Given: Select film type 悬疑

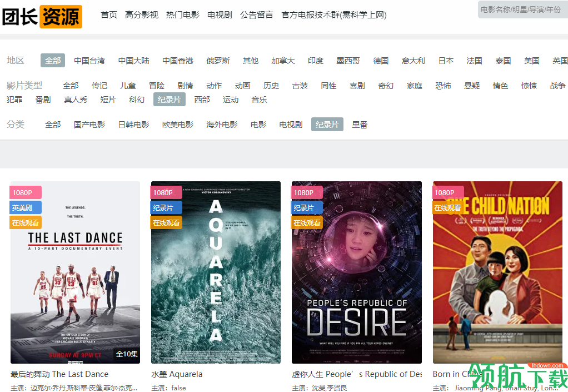Looking at the screenshot, I should click(x=472, y=86).
